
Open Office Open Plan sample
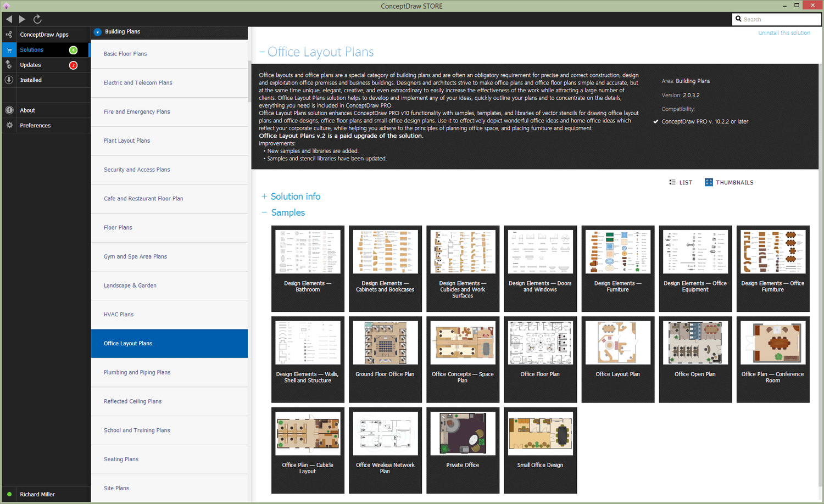[695, 360]
